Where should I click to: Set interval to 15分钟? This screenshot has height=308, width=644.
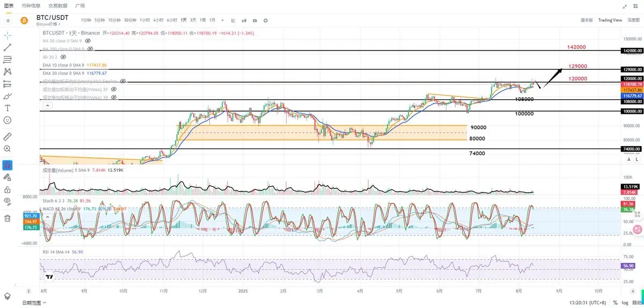(x=114, y=20)
